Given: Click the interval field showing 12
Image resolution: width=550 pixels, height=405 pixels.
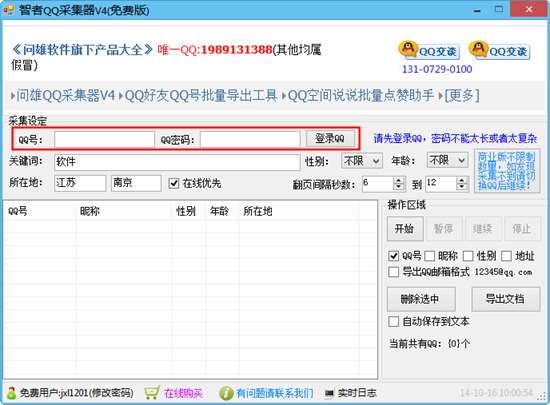Looking at the screenshot, I should (x=441, y=184).
